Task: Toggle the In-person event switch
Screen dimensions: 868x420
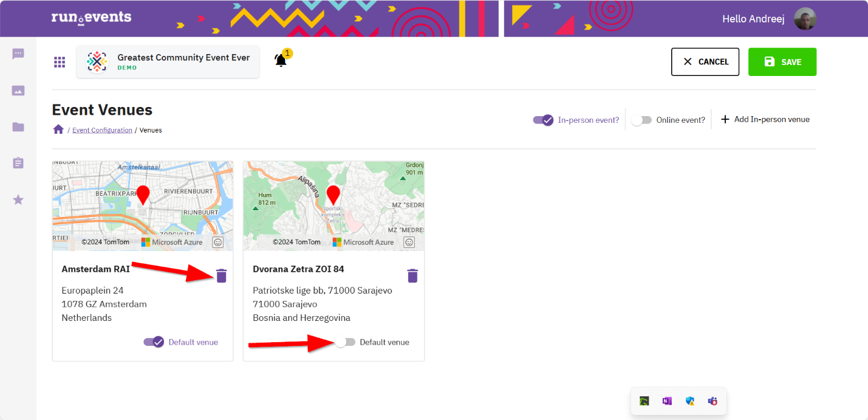Action: 543,120
